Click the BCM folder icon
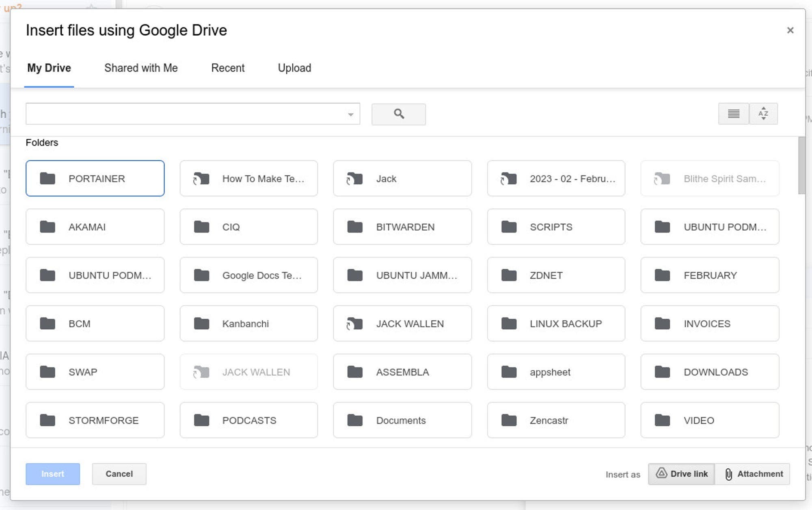Image resolution: width=812 pixels, height=510 pixels. tap(48, 323)
